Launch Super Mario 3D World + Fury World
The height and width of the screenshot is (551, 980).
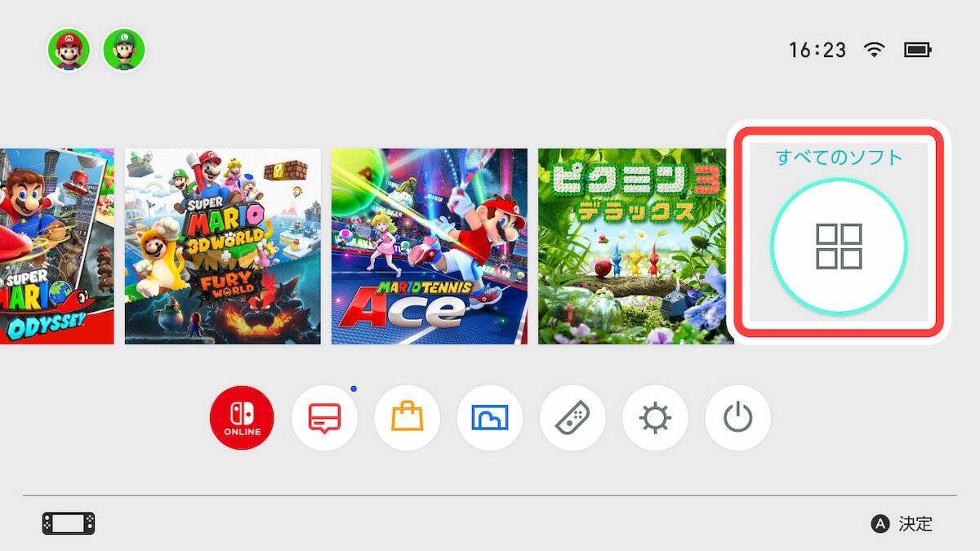click(x=222, y=246)
